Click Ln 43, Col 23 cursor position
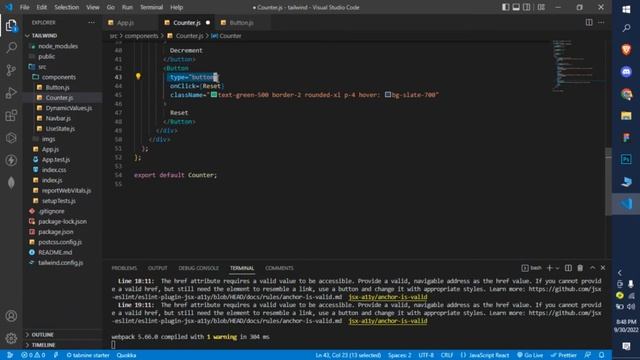The width and height of the screenshot is (640, 360). [x=348, y=355]
